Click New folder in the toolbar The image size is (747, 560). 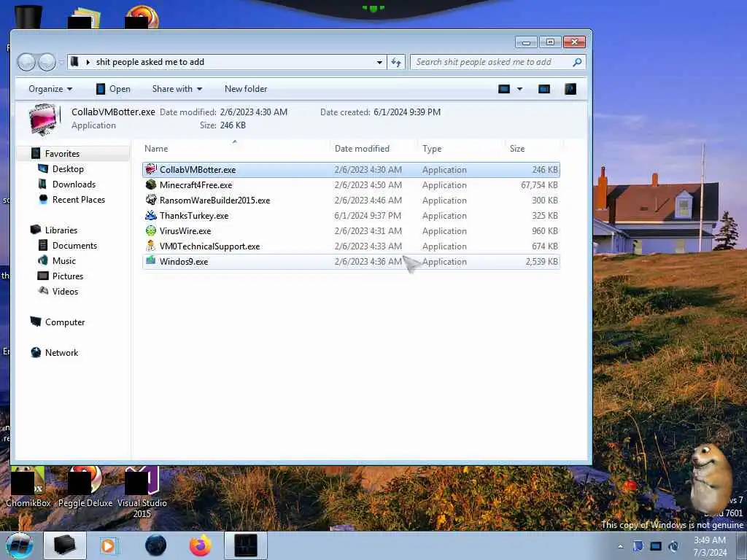point(246,89)
